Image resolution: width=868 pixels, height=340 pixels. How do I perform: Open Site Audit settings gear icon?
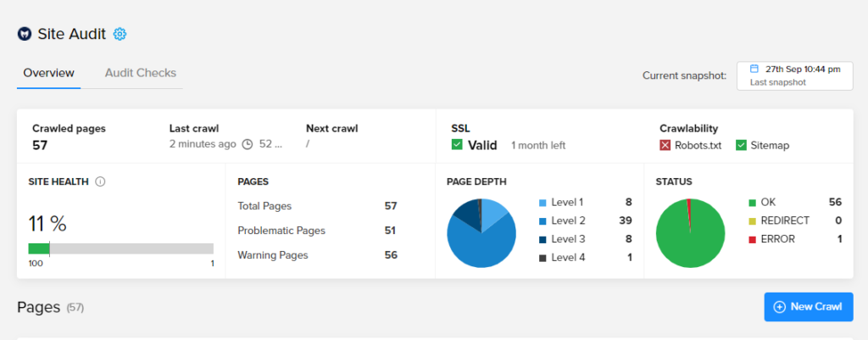[x=120, y=34]
